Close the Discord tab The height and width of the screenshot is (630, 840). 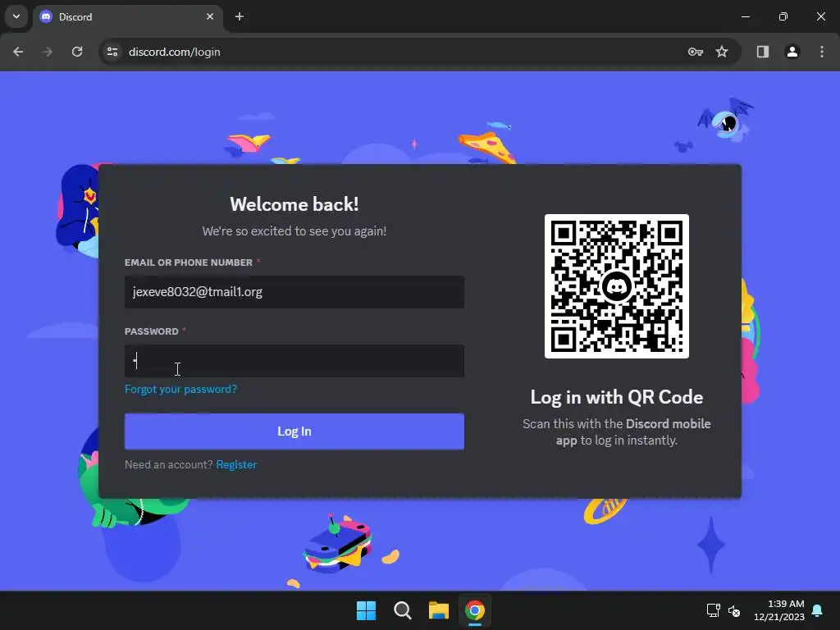[x=210, y=16]
